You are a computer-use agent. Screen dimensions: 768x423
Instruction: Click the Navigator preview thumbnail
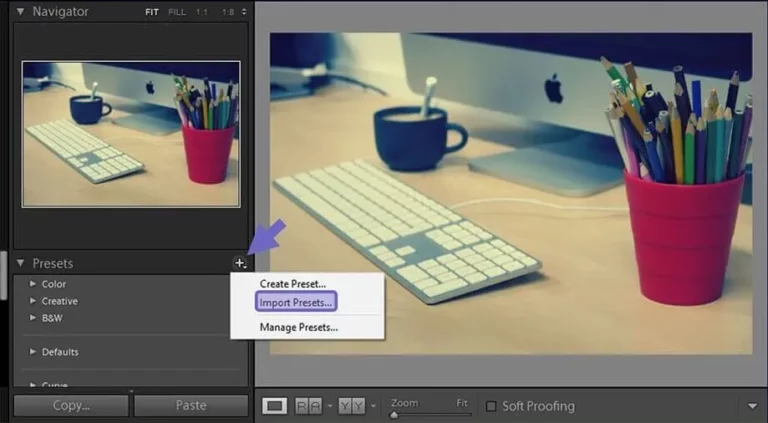131,134
